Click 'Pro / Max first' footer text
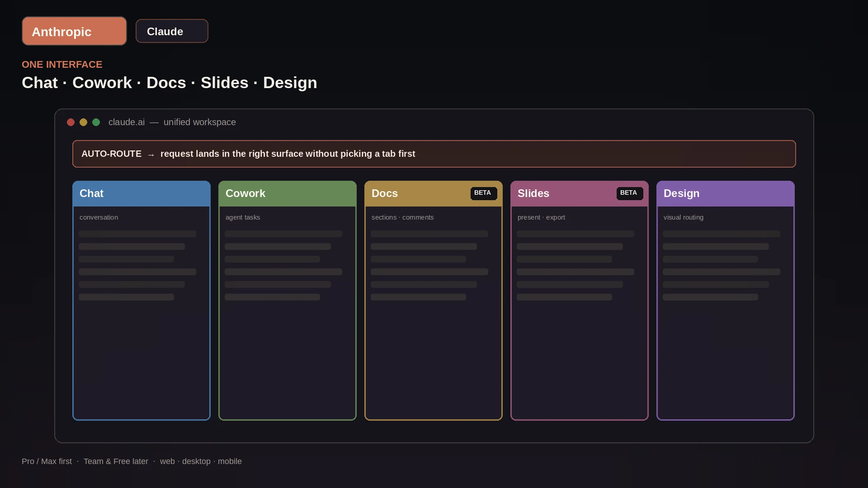The image size is (868, 488). point(47,461)
